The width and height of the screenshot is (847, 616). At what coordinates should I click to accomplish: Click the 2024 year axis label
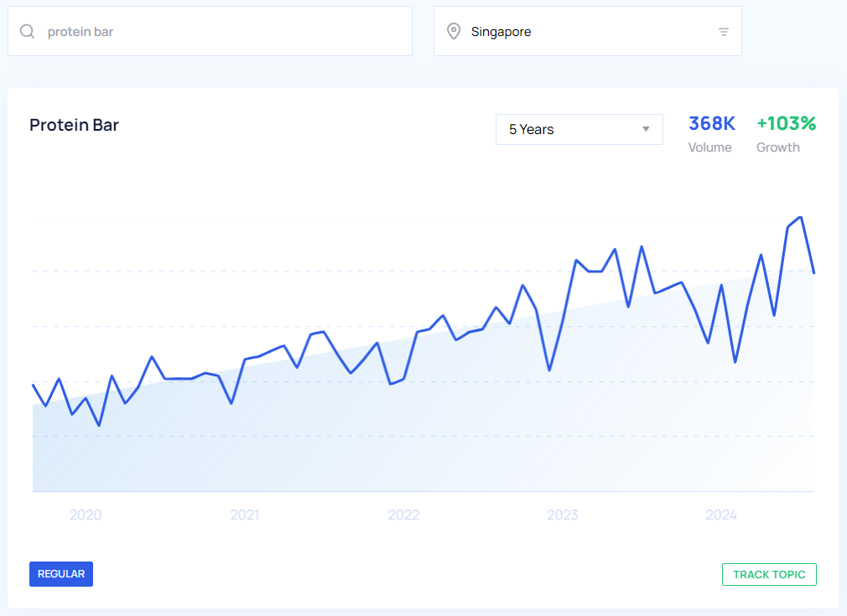click(721, 515)
